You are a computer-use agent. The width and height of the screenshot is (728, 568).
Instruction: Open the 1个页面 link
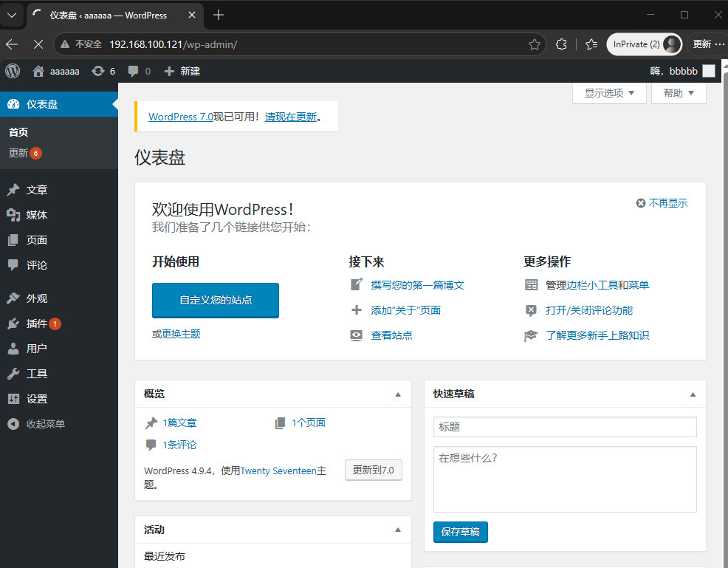(309, 422)
